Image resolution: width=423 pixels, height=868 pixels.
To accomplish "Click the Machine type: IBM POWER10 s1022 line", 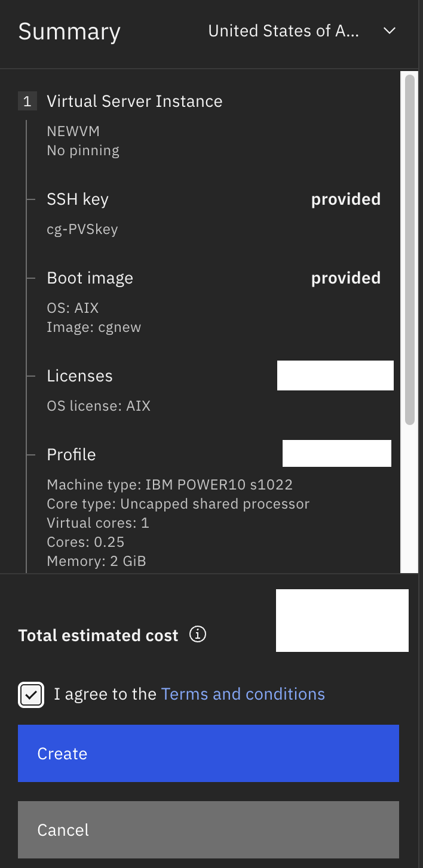I will (170, 484).
